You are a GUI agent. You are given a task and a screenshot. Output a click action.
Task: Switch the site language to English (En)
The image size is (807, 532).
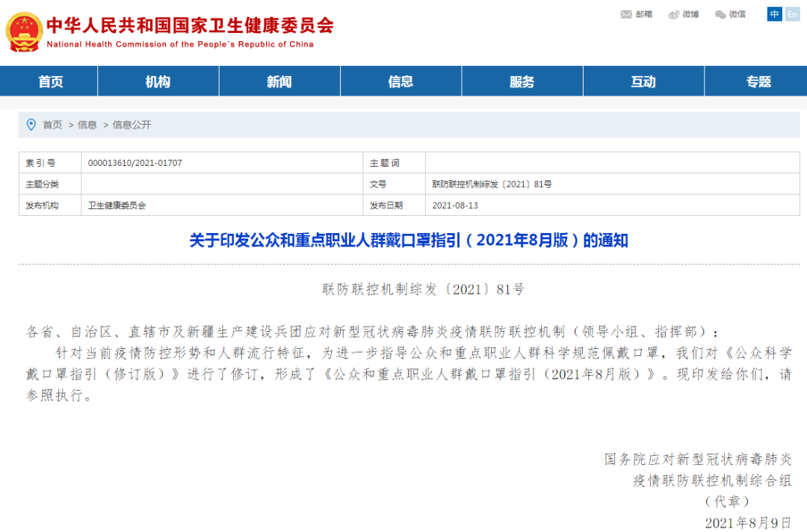(x=791, y=13)
